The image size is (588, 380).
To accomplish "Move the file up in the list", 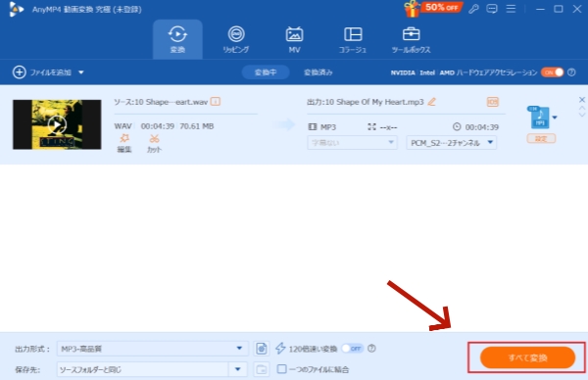I will (581, 108).
